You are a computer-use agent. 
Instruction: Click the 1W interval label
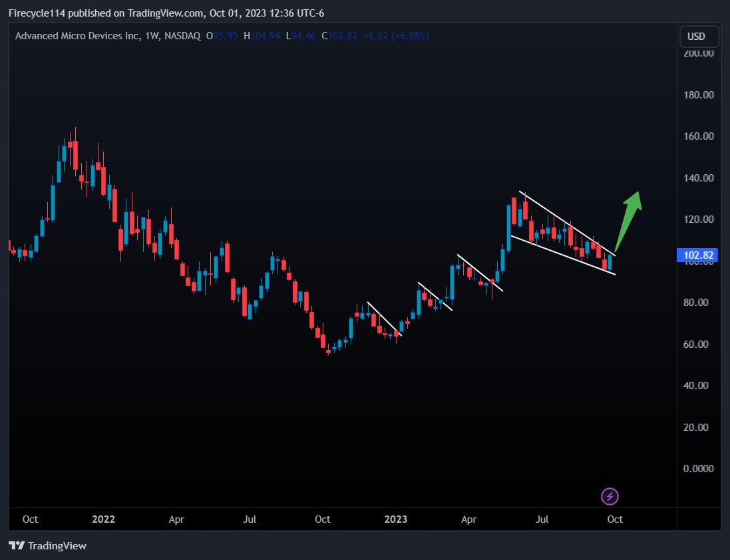[x=152, y=36]
